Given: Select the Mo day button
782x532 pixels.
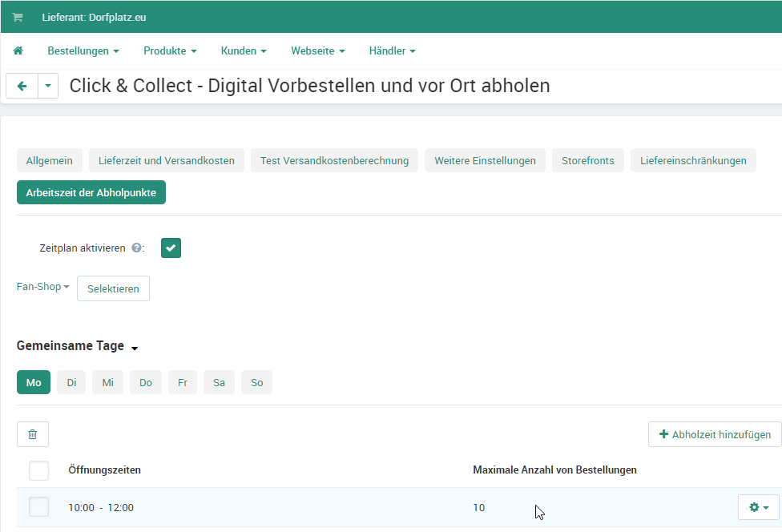Looking at the screenshot, I should pyautogui.click(x=34, y=382).
